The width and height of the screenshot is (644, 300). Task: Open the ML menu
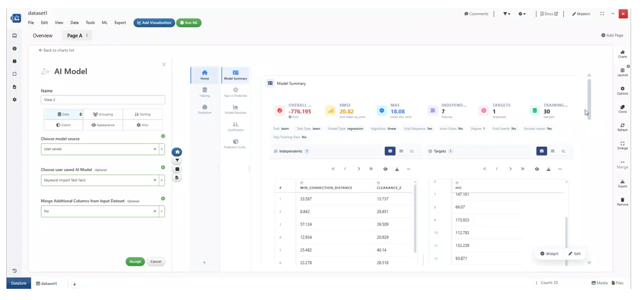pos(104,23)
